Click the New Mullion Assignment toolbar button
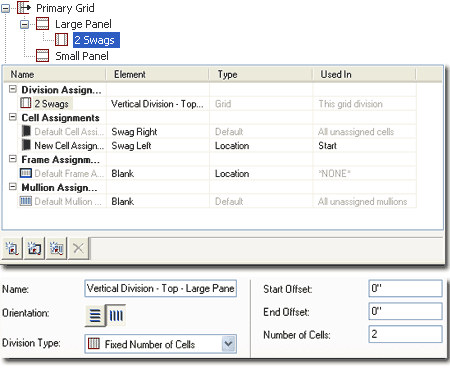Screen dimensions: 450x381 pos(56,248)
